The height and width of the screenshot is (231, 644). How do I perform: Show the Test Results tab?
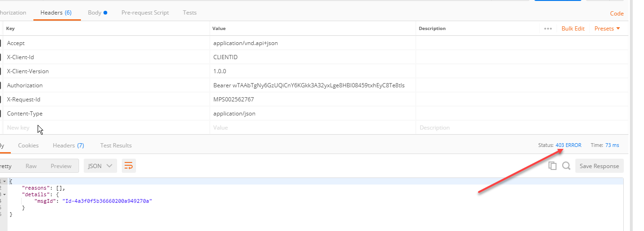(x=116, y=146)
